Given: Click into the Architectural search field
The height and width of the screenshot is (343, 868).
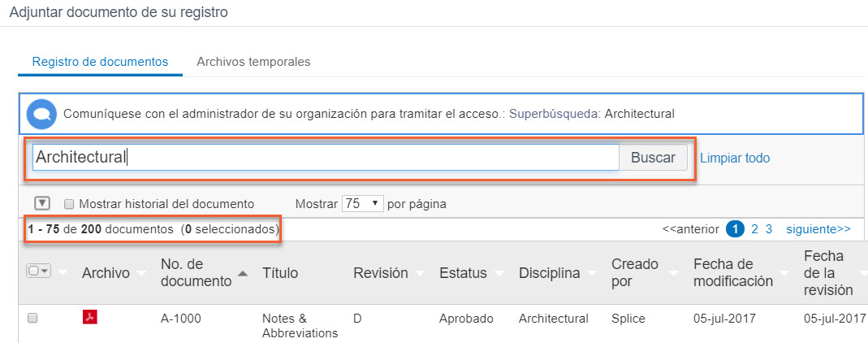Looking at the screenshot, I should [325, 158].
